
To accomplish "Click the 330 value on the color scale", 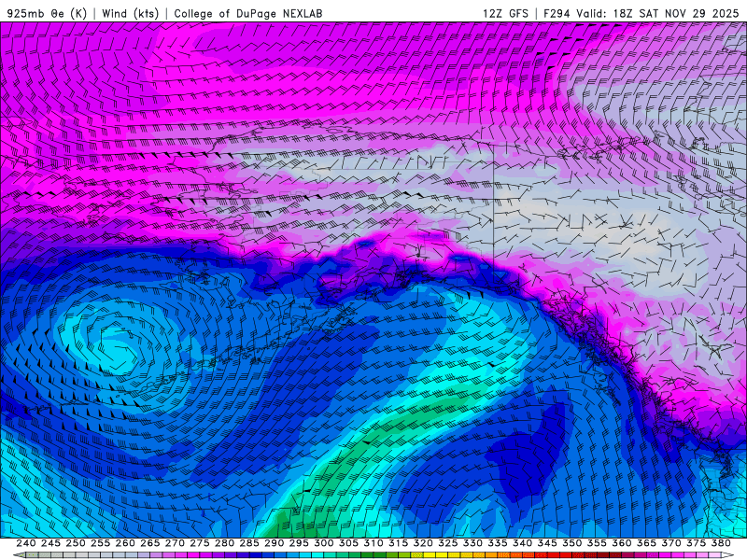I will [472, 543].
